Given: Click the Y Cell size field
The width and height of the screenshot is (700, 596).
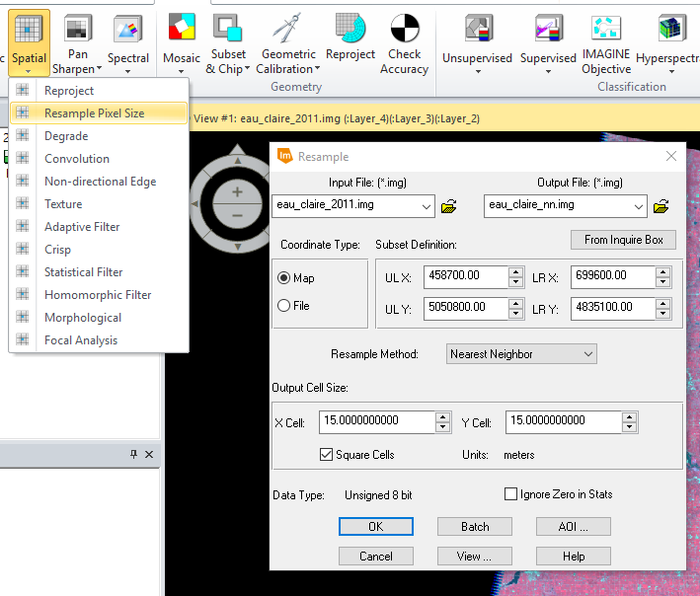Looking at the screenshot, I should coord(564,422).
